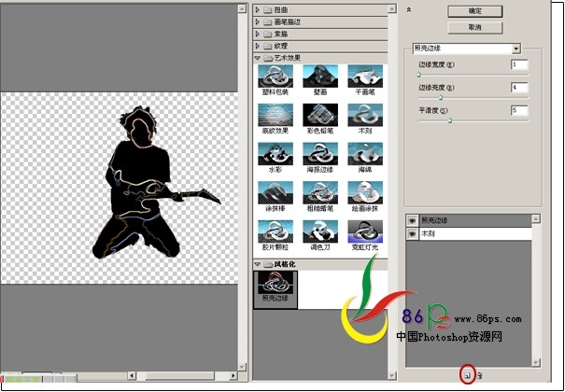This screenshot has width=565, height=392.
Task: Click preview vertical scrollbar down arrow
Action: point(242,367)
